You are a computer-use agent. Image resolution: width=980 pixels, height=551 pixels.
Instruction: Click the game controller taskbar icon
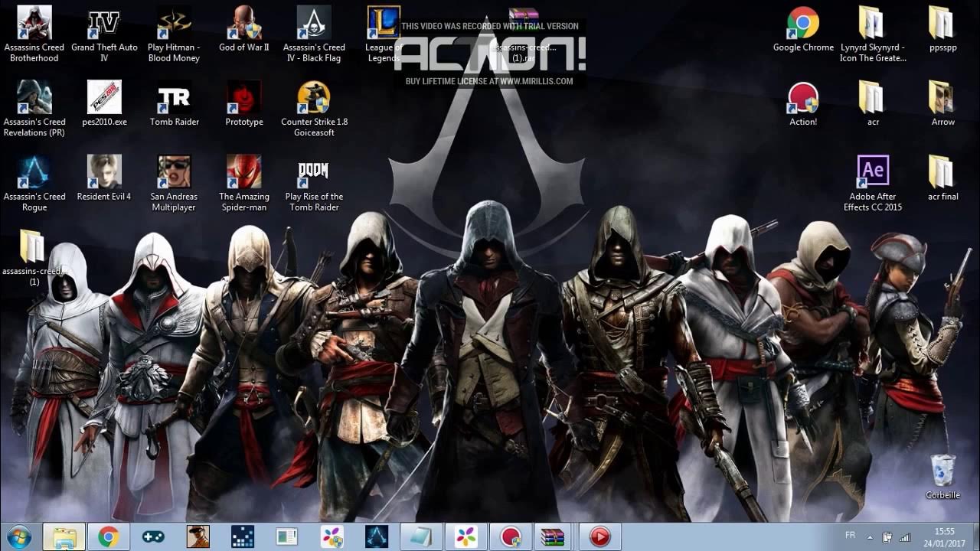153,537
